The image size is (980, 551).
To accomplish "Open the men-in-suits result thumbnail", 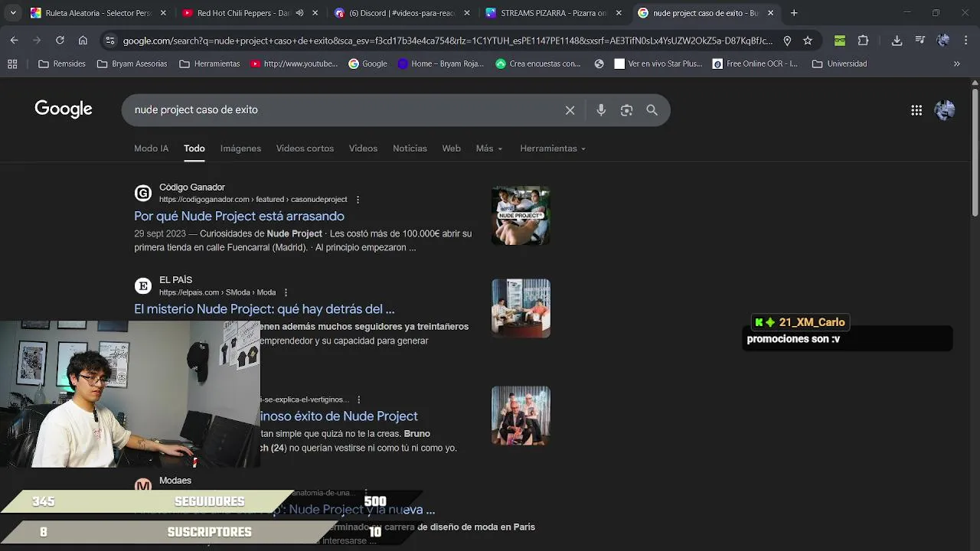I will click(x=521, y=416).
